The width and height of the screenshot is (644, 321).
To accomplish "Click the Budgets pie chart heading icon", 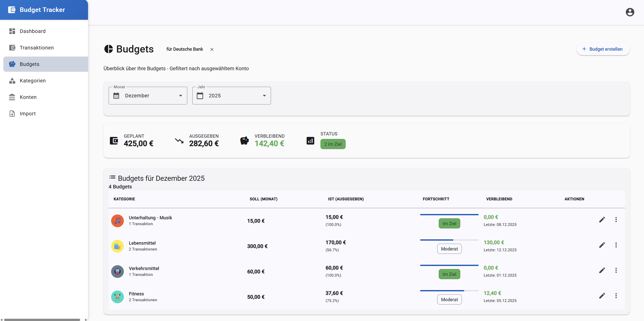I will coord(109,49).
